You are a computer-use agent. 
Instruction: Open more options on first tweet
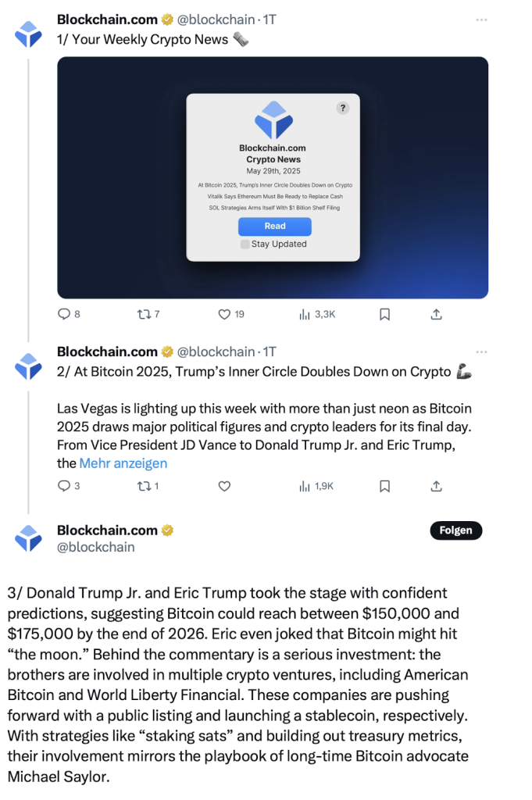481,20
